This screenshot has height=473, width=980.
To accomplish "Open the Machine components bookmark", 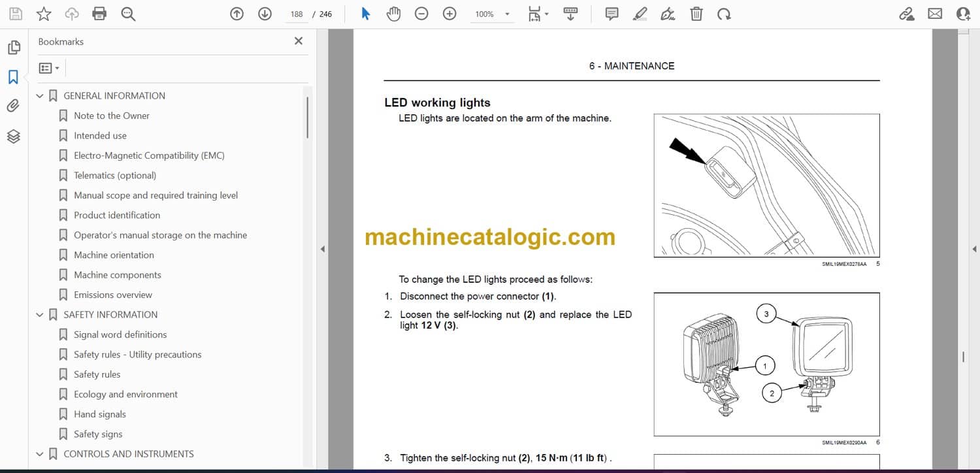I will [117, 275].
